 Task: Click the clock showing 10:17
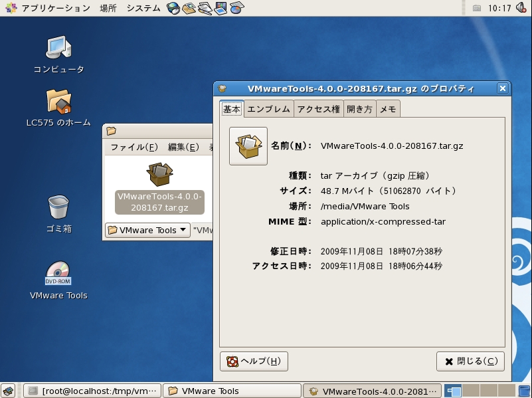(x=499, y=8)
